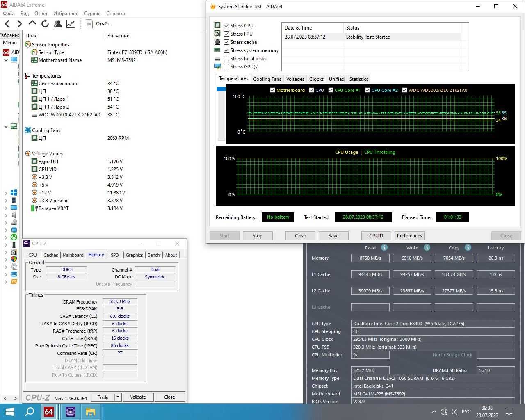This screenshot has width=525, height=420.
Task: Uncheck Stress FPU
Action: 227,34
